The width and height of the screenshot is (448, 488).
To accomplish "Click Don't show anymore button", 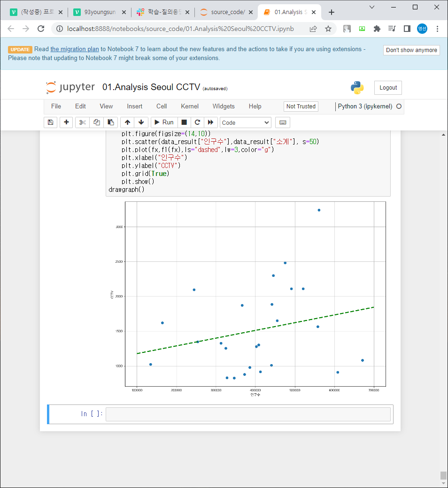I will (411, 50).
